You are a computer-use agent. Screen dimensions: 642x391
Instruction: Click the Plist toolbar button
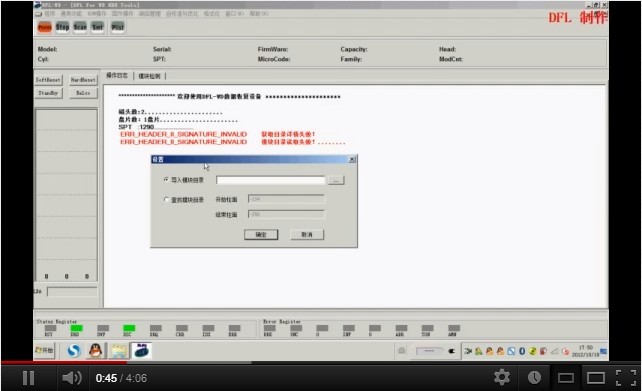(118, 27)
